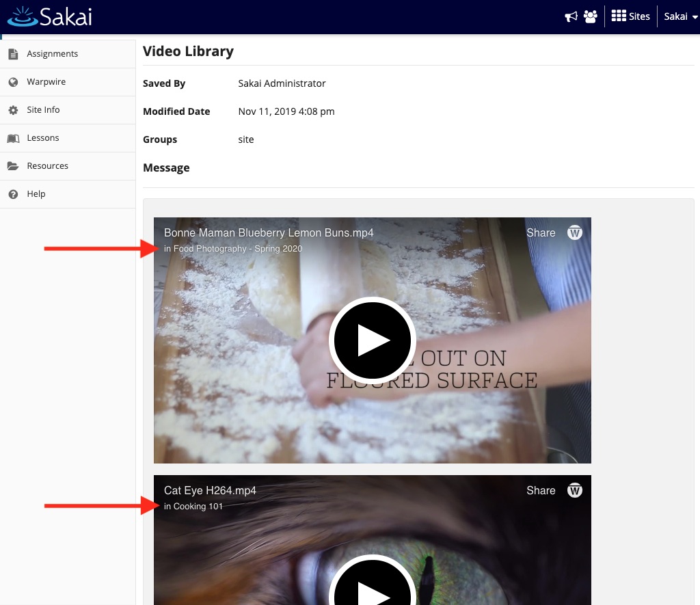Open the Help link in sidebar
The width and height of the screenshot is (700, 605).
tap(36, 193)
